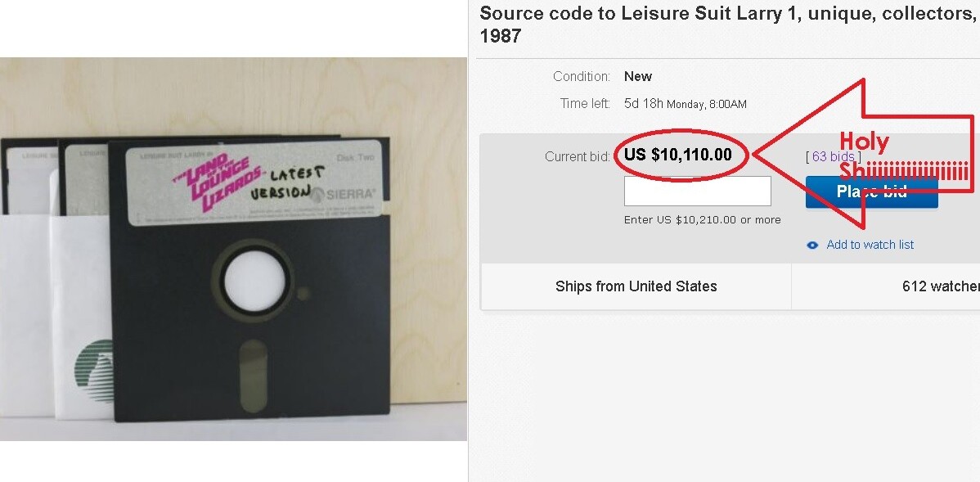This screenshot has width=980, height=482.
Task: Click the red Holy annotation text
Action: click(x=864, y=142)
